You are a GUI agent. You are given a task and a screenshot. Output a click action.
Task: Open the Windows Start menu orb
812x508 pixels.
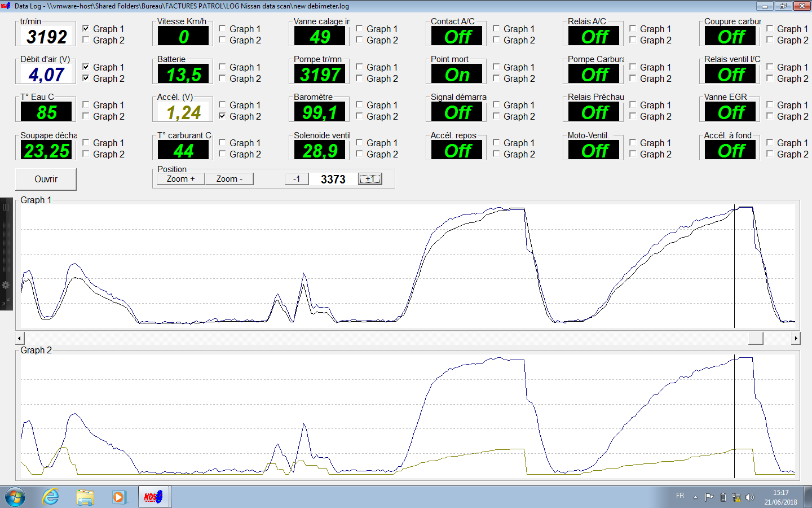pyautogui.click(x=15, y=497)
